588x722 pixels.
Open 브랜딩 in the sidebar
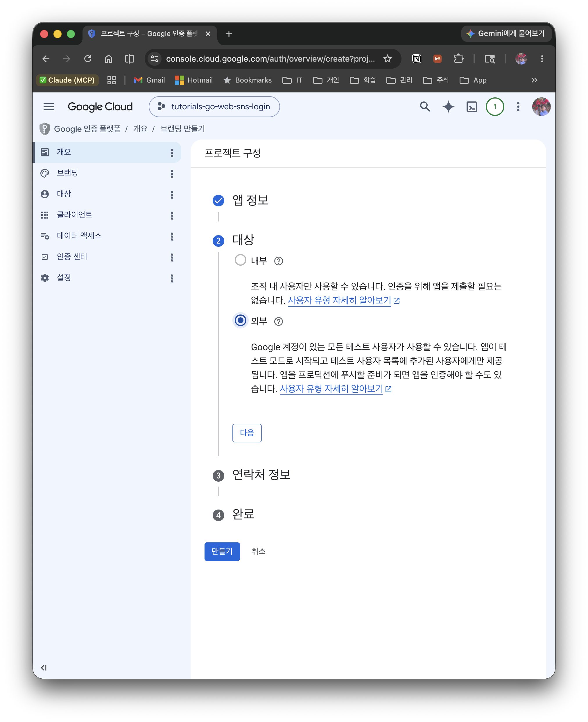pos(107,174)
